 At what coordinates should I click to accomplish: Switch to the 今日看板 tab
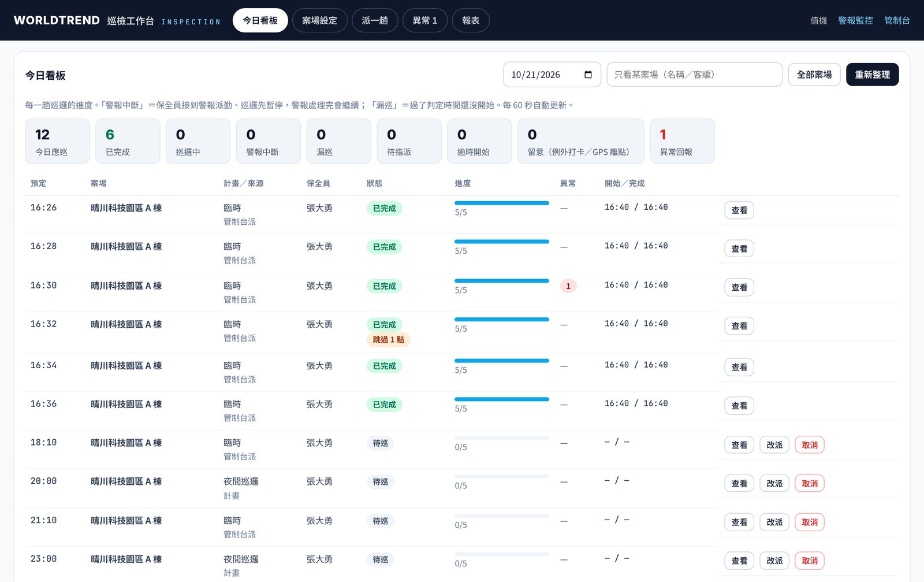[x=260, y=20]
